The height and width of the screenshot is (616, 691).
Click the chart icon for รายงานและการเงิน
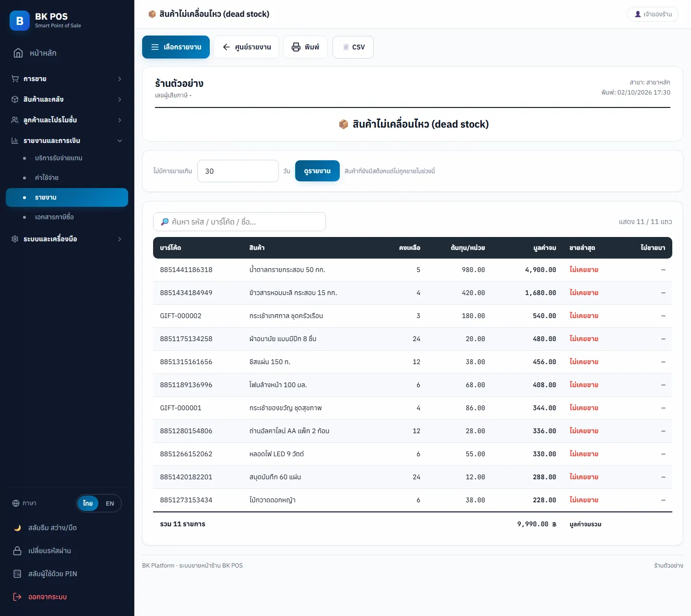click(x=15, y=141)
